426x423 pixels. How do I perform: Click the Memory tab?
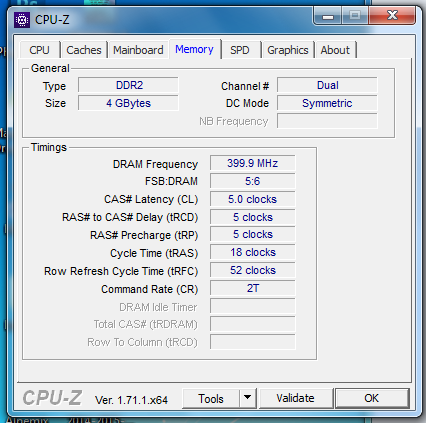[x=194, y=49]
